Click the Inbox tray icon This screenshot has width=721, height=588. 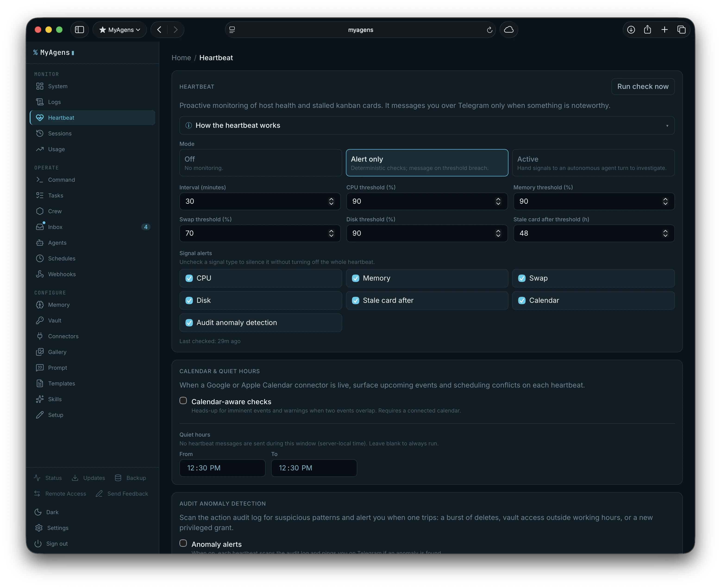(x=40, y=227)
